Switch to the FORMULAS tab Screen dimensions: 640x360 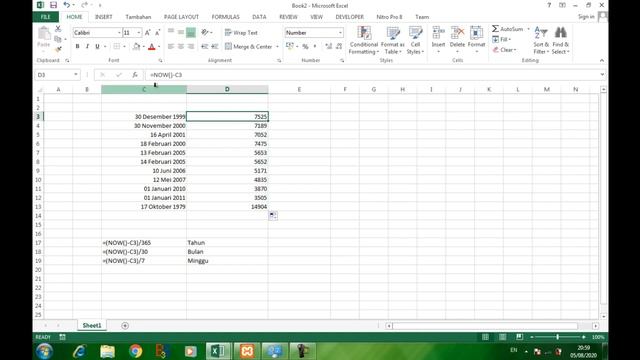pos(225,17)
